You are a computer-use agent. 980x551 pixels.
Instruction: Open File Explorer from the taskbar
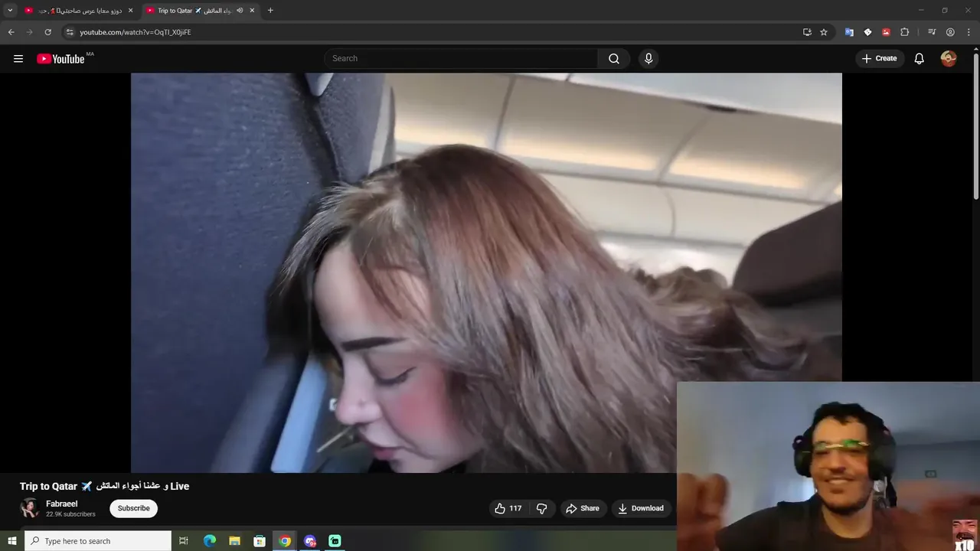(234, 541)
